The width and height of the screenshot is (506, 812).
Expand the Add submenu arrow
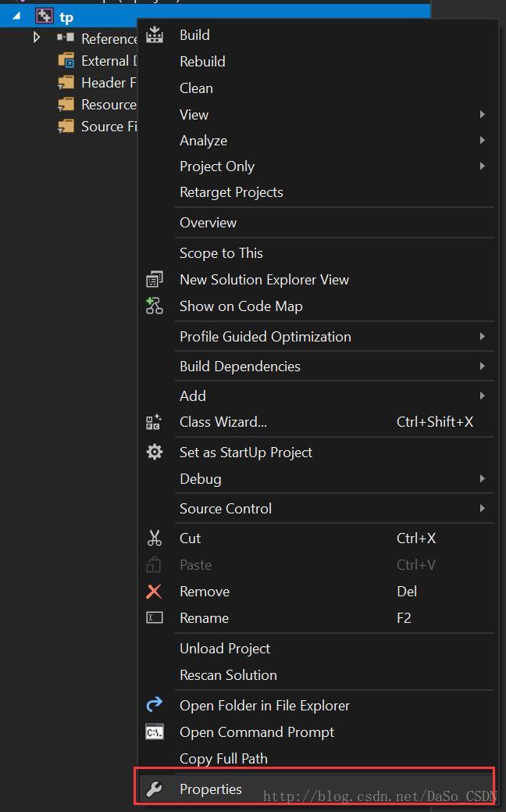tap(483, 395)
